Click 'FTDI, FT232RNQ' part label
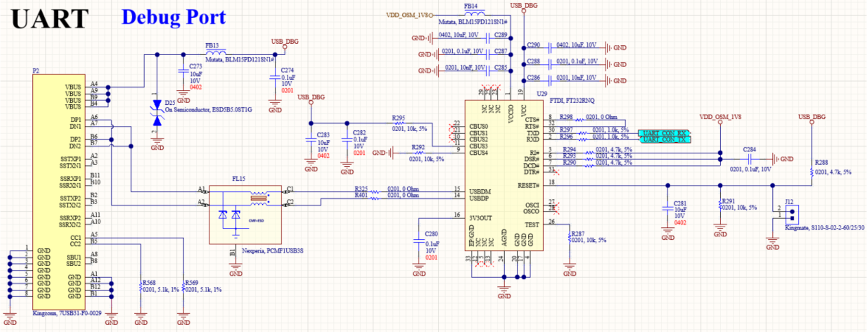 (x=572, y=101)
